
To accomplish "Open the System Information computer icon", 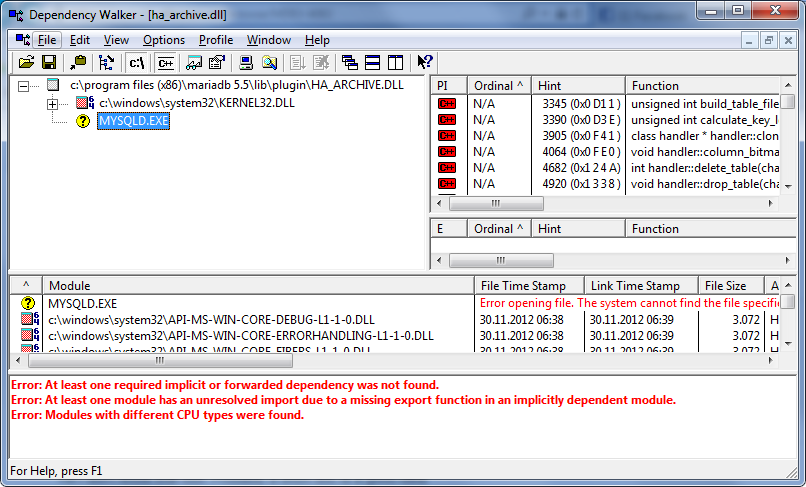I will [246, 63].
